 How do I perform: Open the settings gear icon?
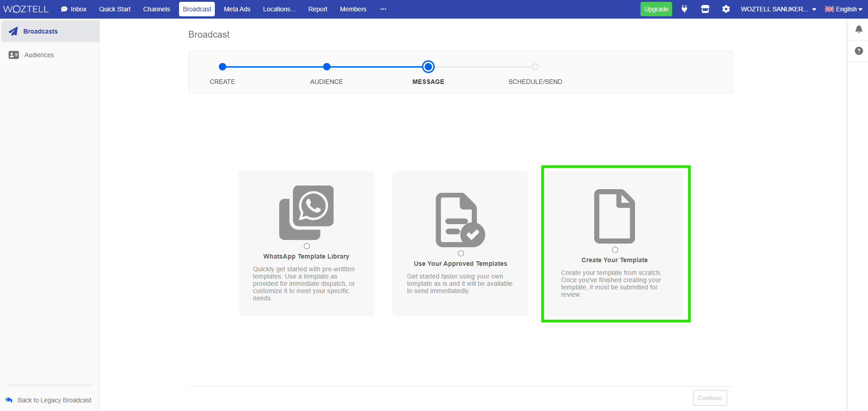point(726,9)
